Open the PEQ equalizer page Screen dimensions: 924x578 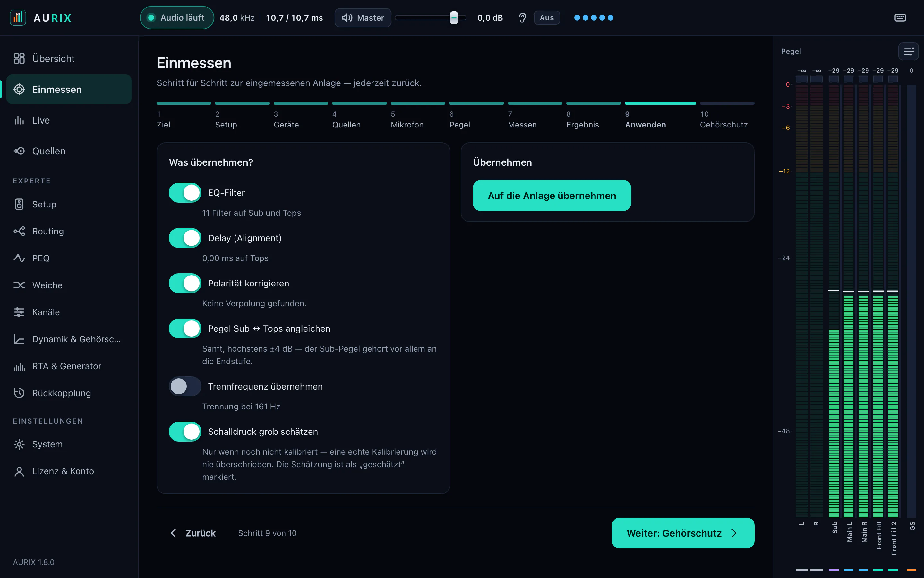pos(69,258)
